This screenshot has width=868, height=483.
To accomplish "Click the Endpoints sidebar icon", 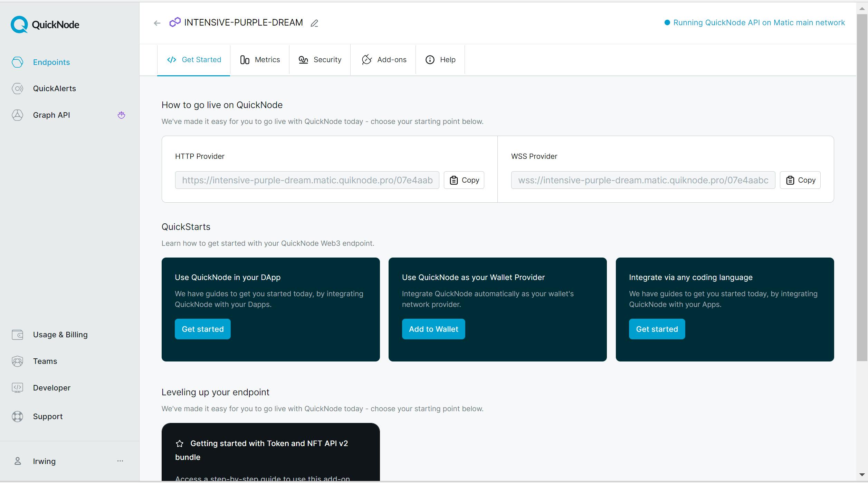I will (17, 62).
